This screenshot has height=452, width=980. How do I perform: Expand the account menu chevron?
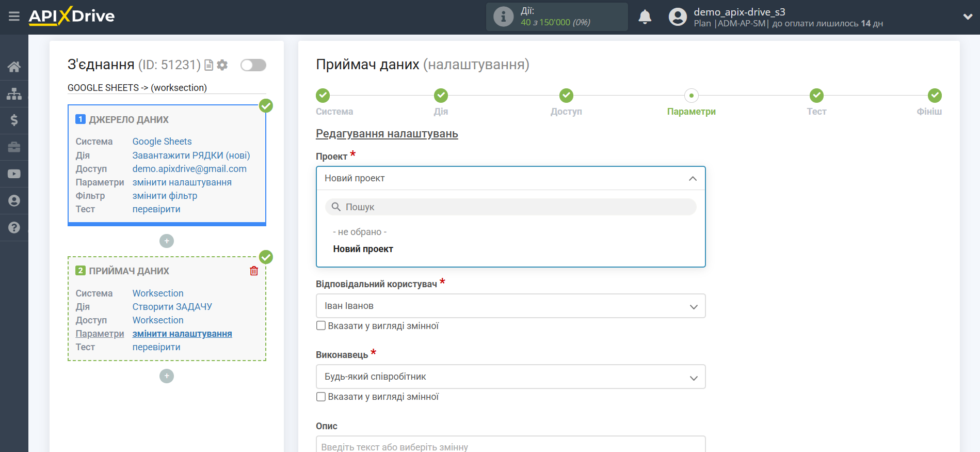[968, 17]
